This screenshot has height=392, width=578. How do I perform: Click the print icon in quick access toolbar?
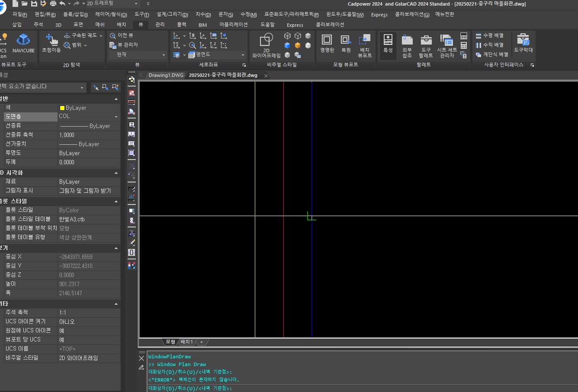[53, 3]
